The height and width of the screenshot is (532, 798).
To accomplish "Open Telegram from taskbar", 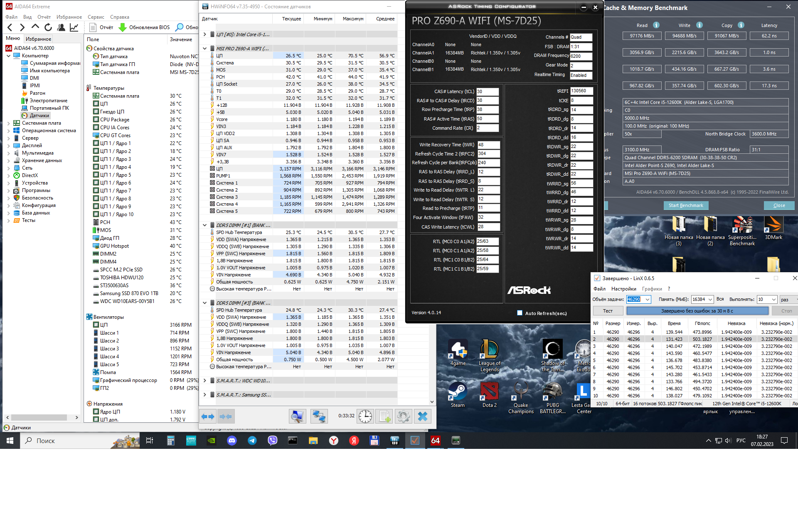I will click(x=252, y=441).
